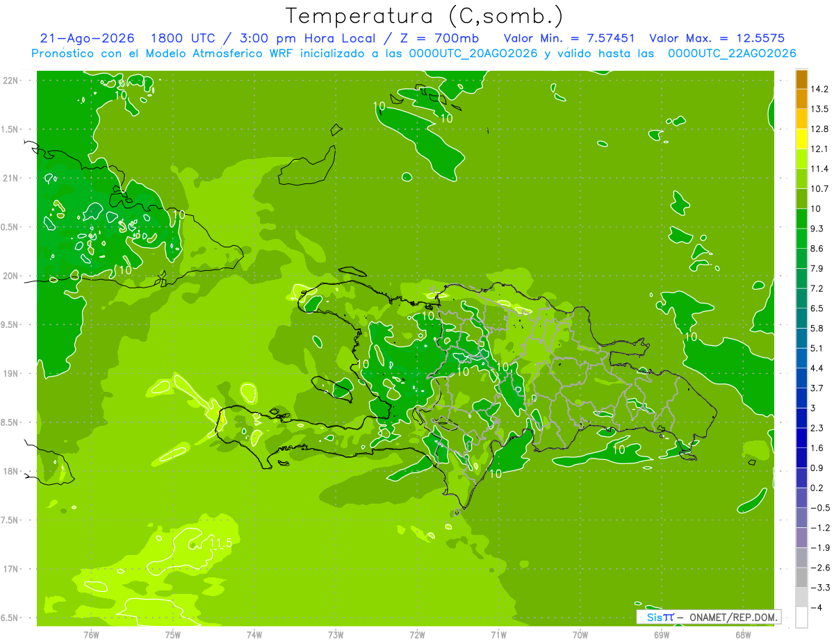Click the '12.8' colorbar value
This screenshot has width=834, height=644.
(x=819, y=129)
